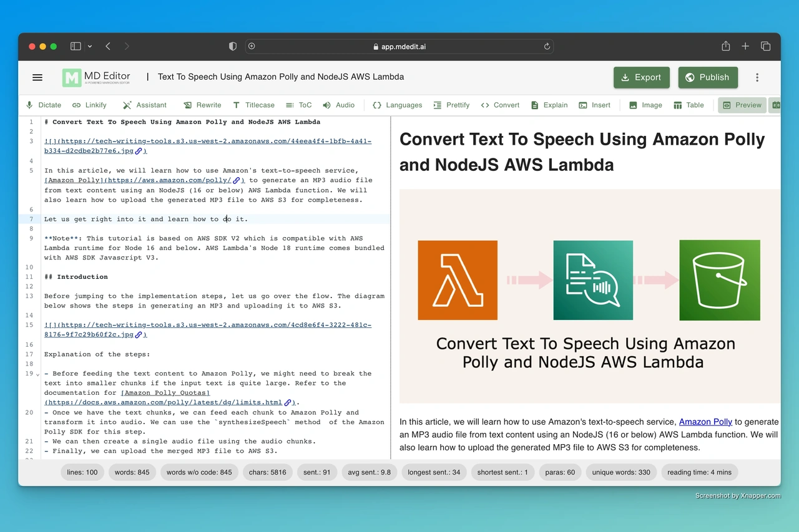Open sidebar tab group dropdown arrow
Viewport: 799px width, 532px height.
coord(90,46)
